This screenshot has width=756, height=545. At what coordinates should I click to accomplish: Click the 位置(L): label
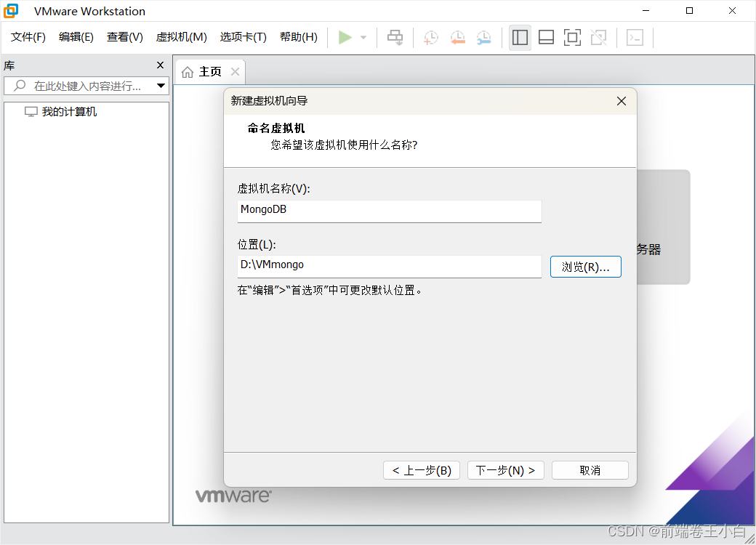pyautogui.click(x=257, y=245)
